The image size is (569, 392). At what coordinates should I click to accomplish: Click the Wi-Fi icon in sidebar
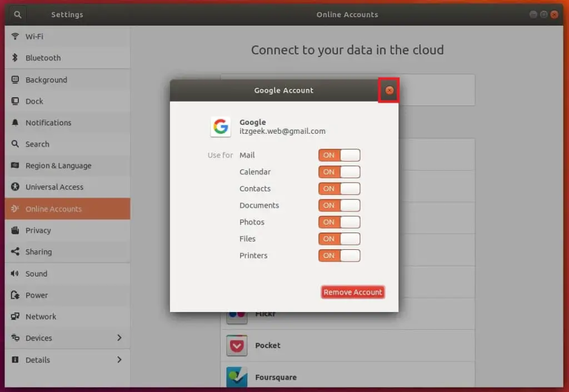15,36
